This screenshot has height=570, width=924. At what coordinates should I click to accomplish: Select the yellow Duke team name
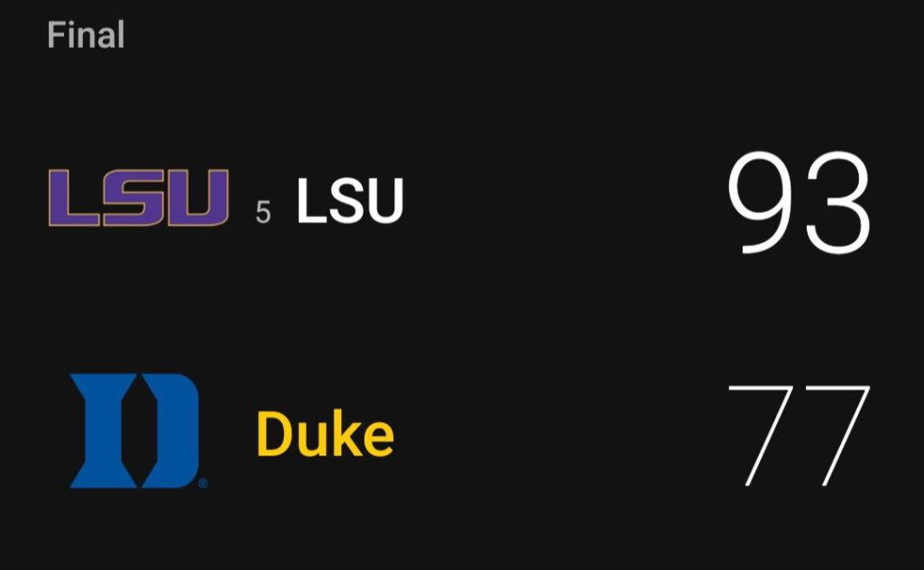click(326, 435)
